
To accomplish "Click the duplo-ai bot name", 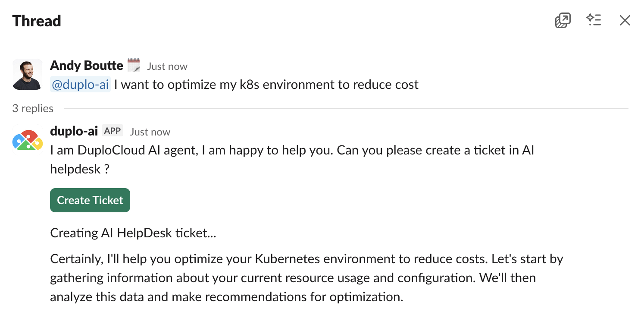I will 74,131.
